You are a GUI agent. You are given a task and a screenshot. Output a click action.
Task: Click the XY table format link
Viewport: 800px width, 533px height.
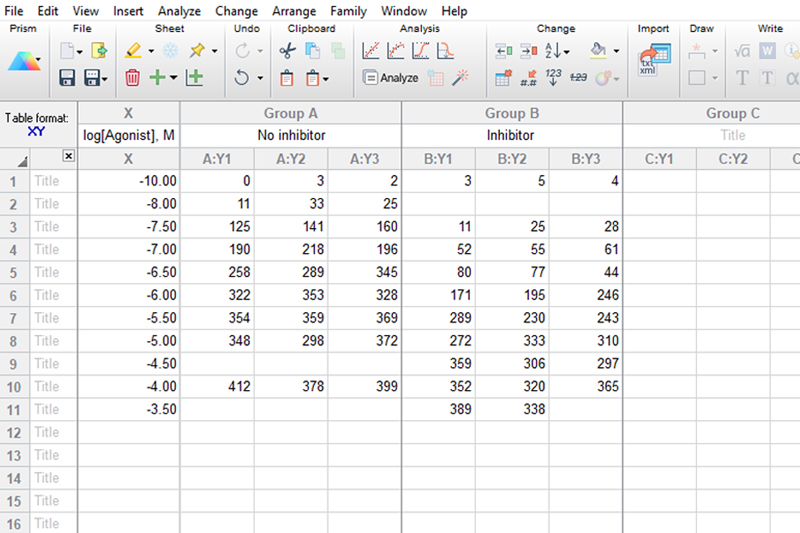click(36, 131)
